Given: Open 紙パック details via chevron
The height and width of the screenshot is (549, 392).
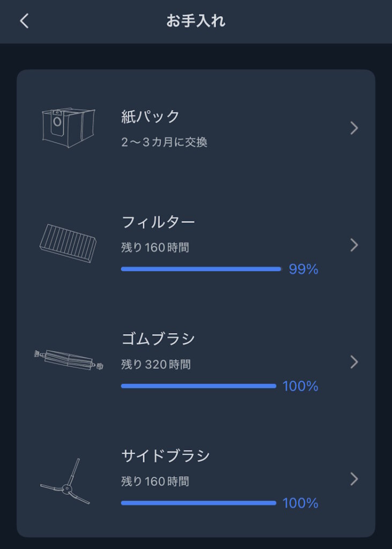Looking at the screenshot, I should [x=353, y=128].
